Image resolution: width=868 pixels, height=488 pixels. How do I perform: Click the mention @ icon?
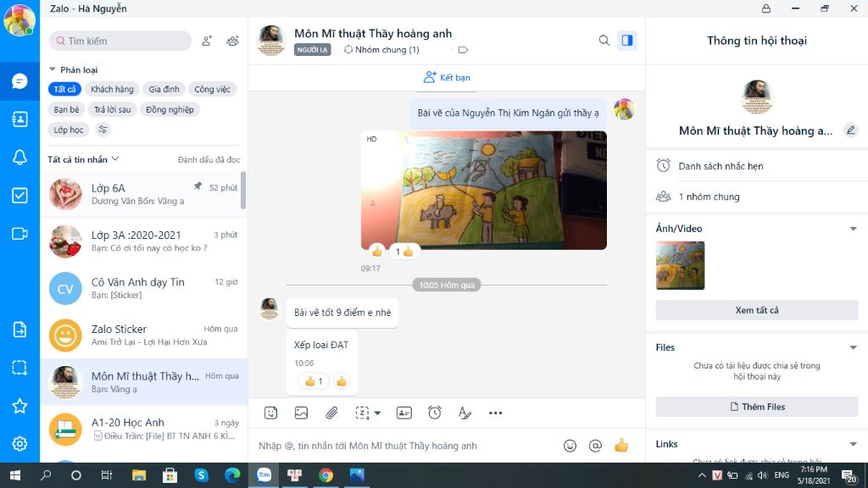pyautogui.click(x=595, y=446)
